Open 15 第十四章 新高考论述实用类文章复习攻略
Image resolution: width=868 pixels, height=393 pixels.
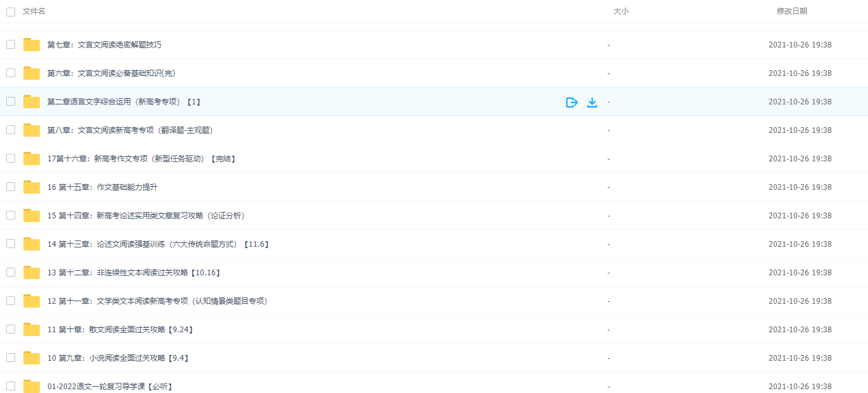coord(146,216)
